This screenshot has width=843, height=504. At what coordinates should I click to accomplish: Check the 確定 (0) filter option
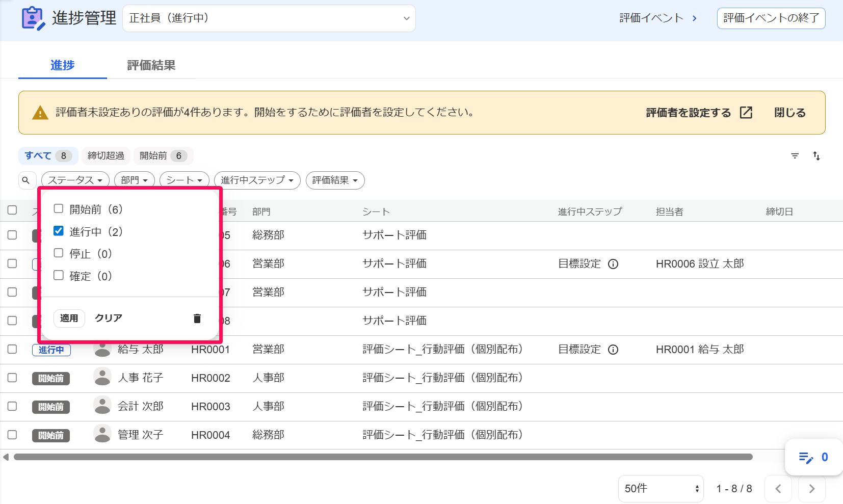pyautogui.click(x=59, y=275)
